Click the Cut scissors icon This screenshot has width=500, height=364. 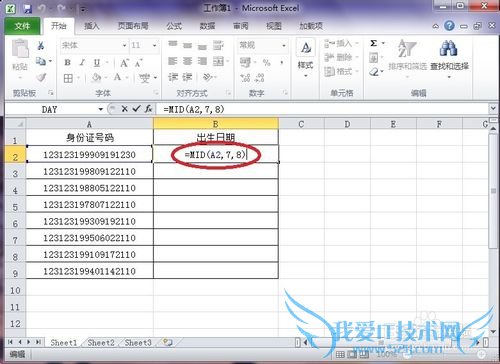click(x=41, y=45)
